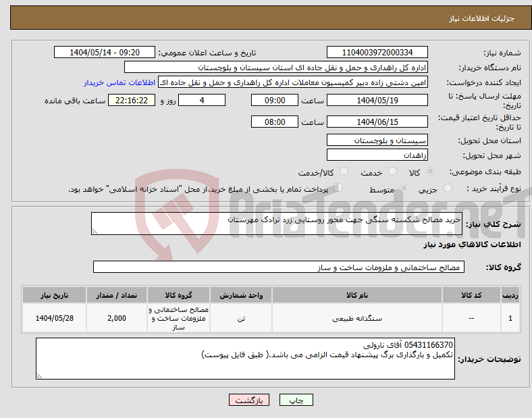
Task: Click the شماره نیاز field 1104003972000334
Action: (x=377, y=52)
